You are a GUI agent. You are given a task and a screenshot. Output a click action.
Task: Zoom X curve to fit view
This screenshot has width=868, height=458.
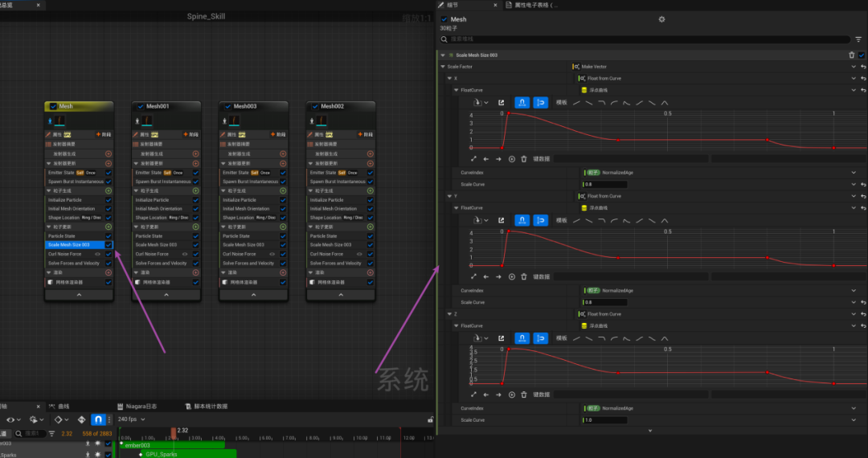tap(473, 159)
